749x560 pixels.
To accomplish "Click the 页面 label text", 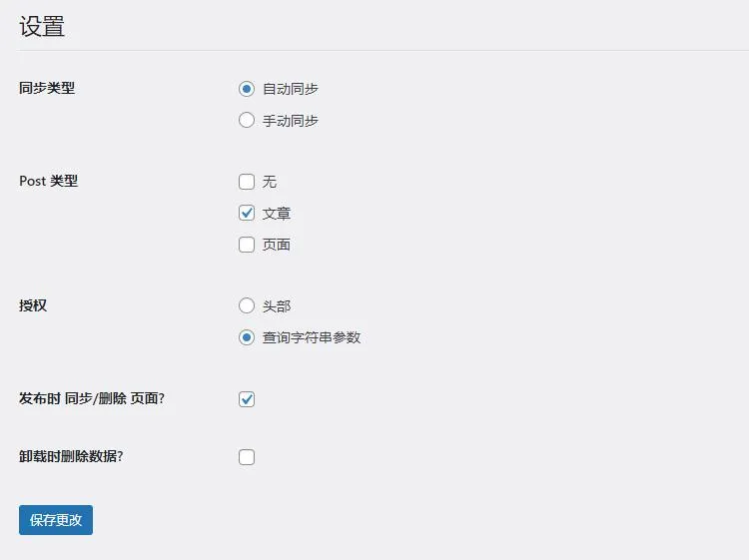I will click(277, 245).
